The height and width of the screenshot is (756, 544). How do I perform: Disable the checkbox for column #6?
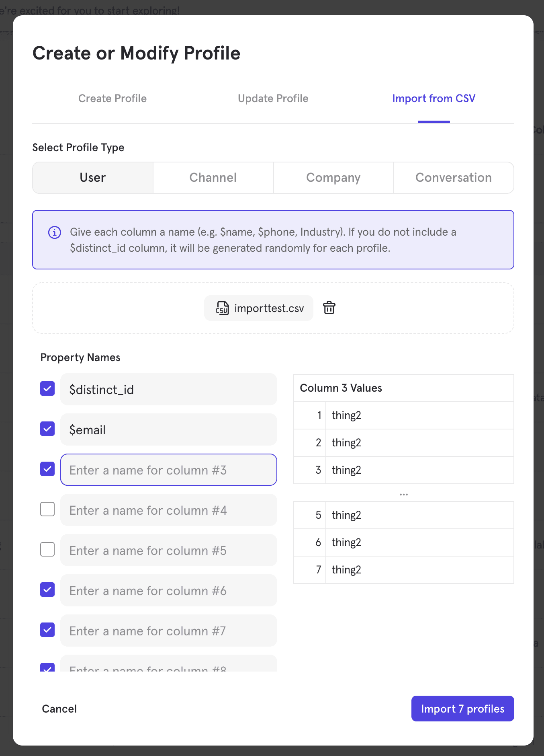(47, 590)
